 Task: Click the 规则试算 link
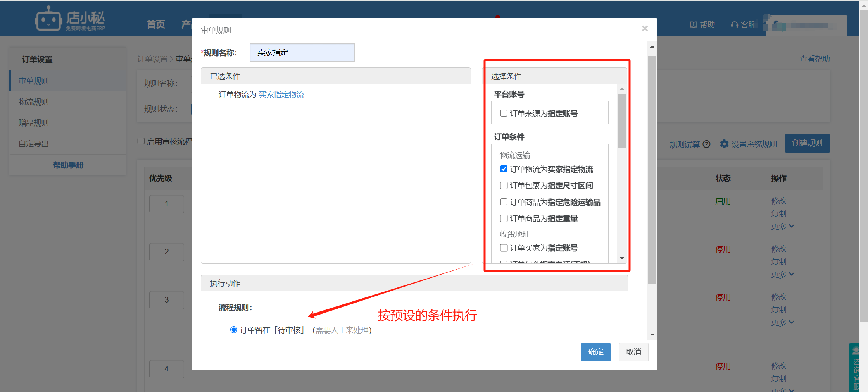click(x=684, y=144)
